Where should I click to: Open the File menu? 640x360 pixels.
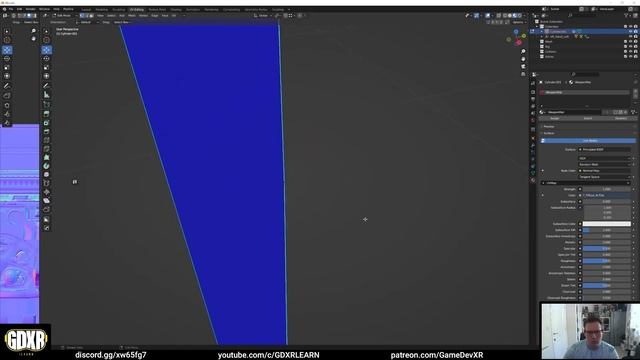click(x=11, y=9)
